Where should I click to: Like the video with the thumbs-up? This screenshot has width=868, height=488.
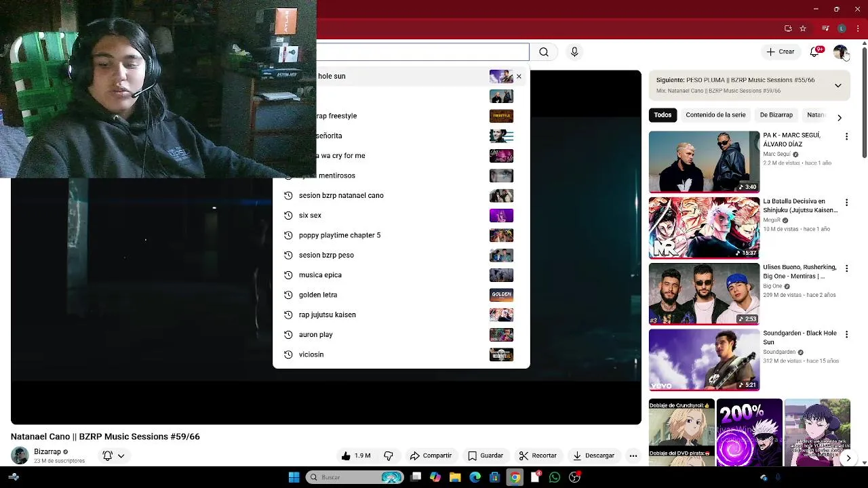[x=356, y=455]
